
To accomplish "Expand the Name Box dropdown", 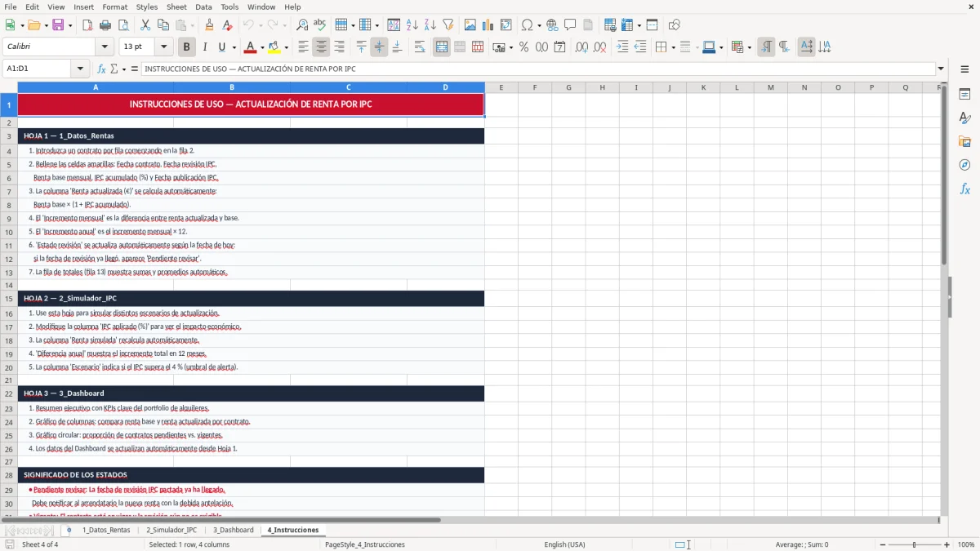I will (x=80, y=69).
